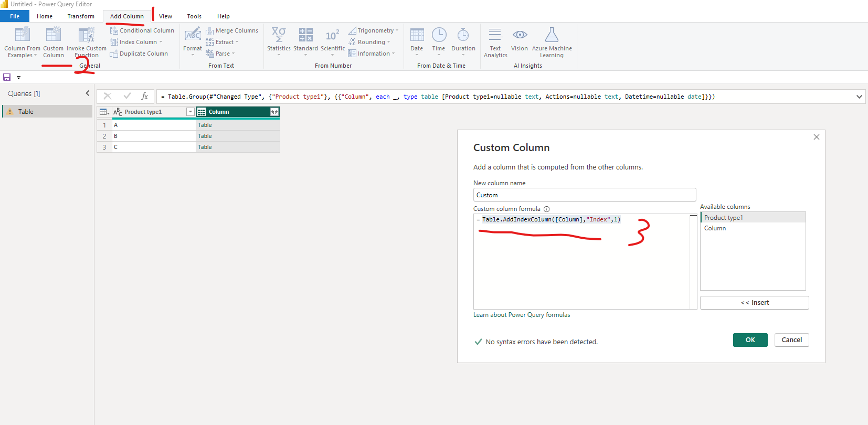Click Duplicate Column
The width and height of the screenshot is (868, 425).
click(139, 54)
